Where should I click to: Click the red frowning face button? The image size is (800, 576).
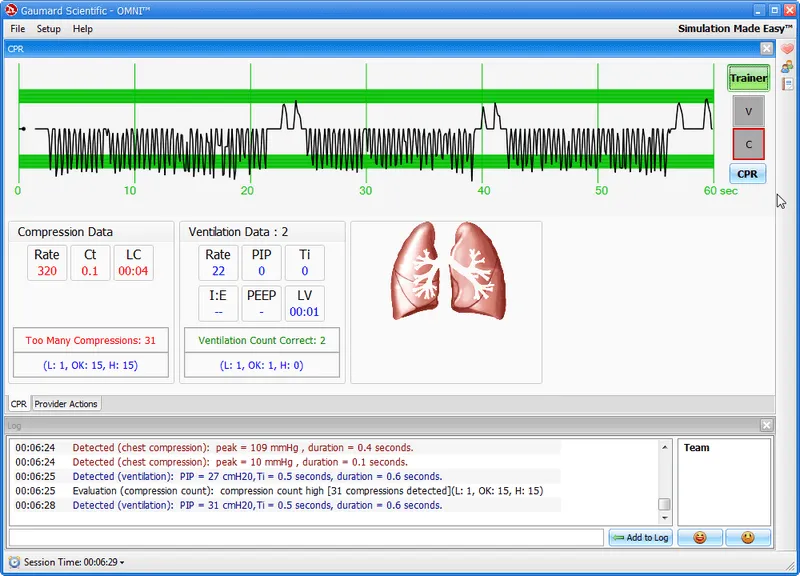point(700,538)
